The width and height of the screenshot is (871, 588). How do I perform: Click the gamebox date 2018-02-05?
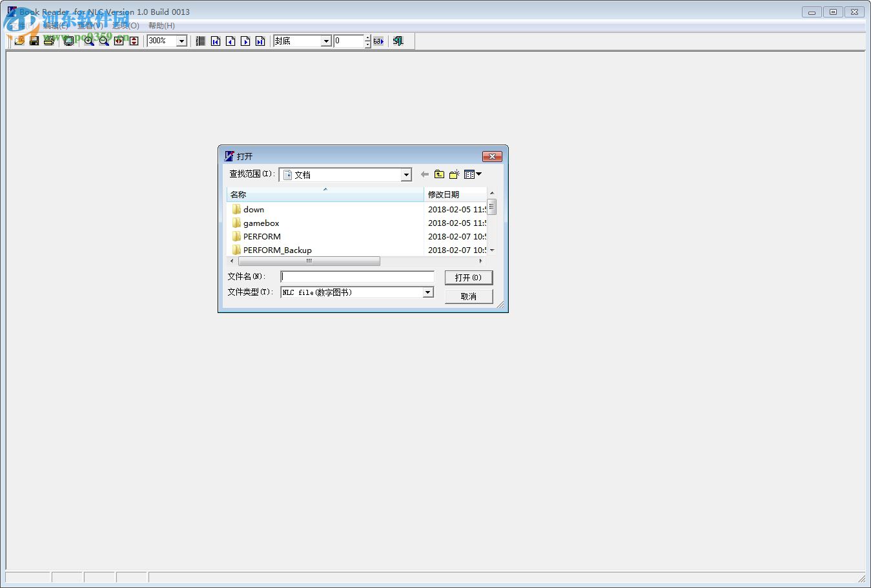(456, 223)
